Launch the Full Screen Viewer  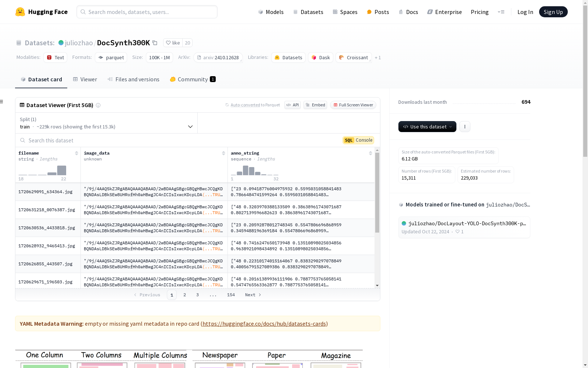(353, 105)
